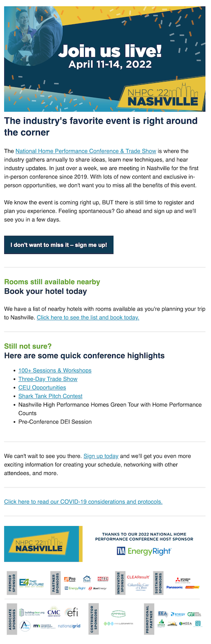This screenshot has width=211, height=644.
Task: Select the Columbia Gas of Ohio logo
Action: click(x=137, y=586)
